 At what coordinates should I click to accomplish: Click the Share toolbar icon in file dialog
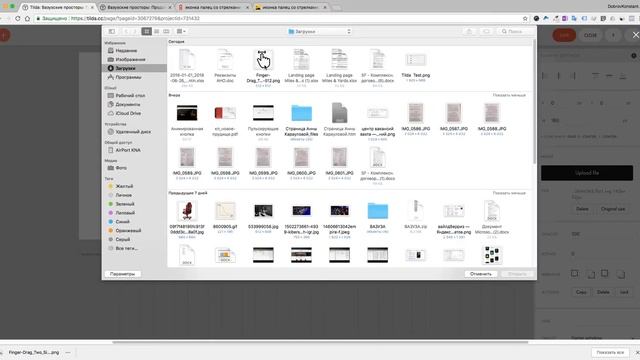[469, 31]
